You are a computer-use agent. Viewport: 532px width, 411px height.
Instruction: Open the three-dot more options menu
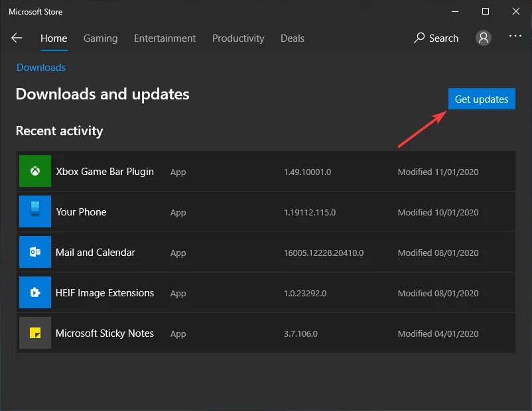pyautogui.click(x=515, y=36)
